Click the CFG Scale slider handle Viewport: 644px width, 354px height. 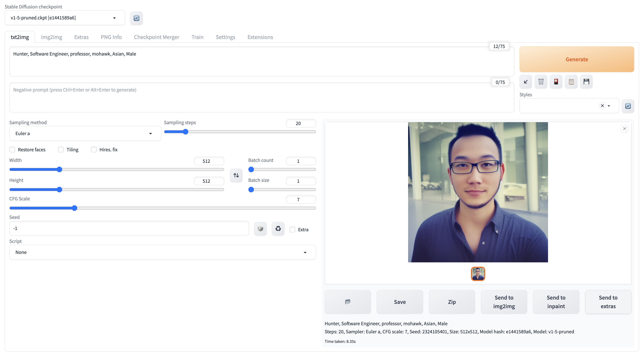pyautogui.click(x=74, y=208)
